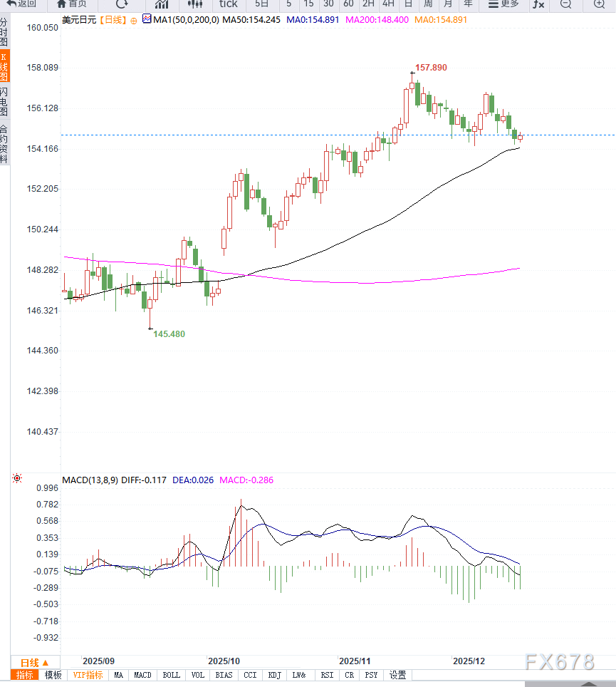Switch to the KDJ indicator

(273, 675)
